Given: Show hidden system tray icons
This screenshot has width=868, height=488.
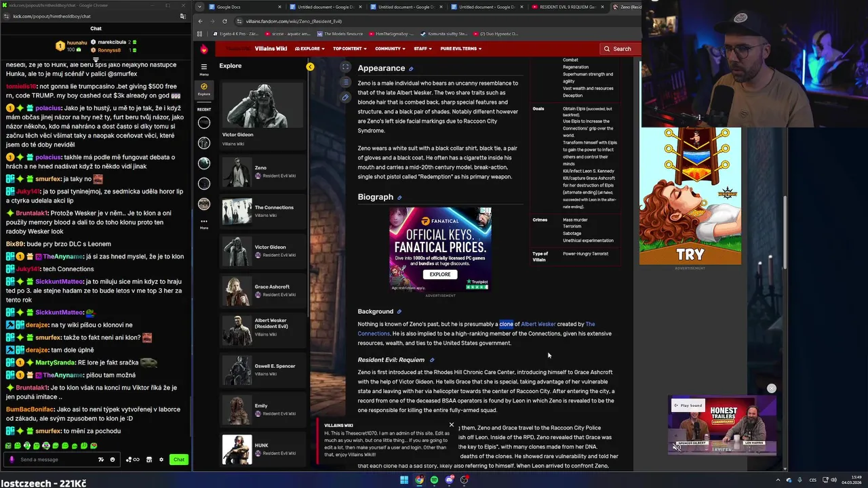Looking at the screenshot, I should (779, 480).
